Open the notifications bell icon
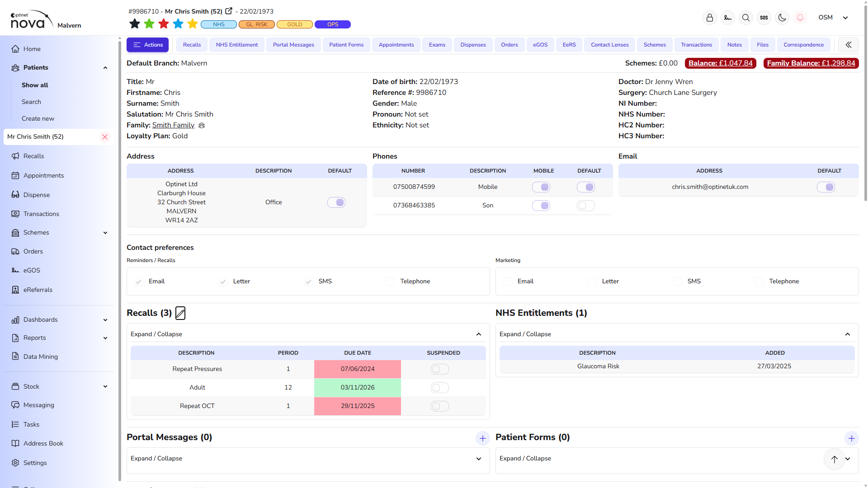 [800, 18]
